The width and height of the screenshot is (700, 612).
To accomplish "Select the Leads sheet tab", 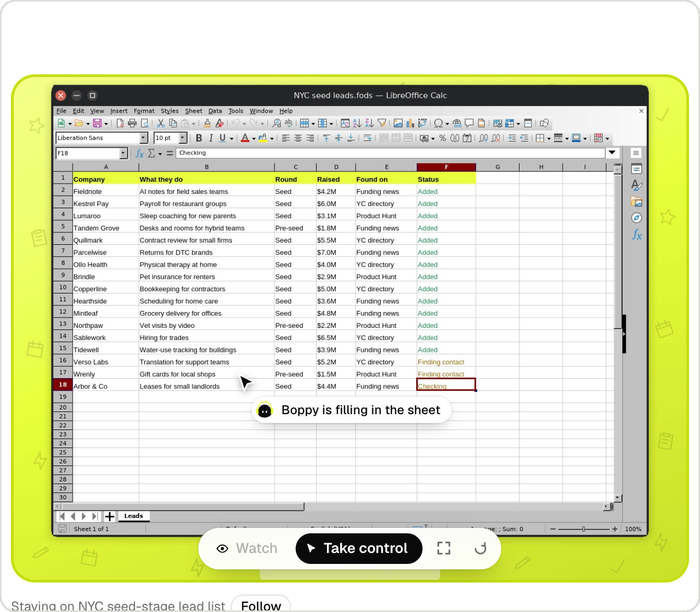I will [x=133, y=516].
